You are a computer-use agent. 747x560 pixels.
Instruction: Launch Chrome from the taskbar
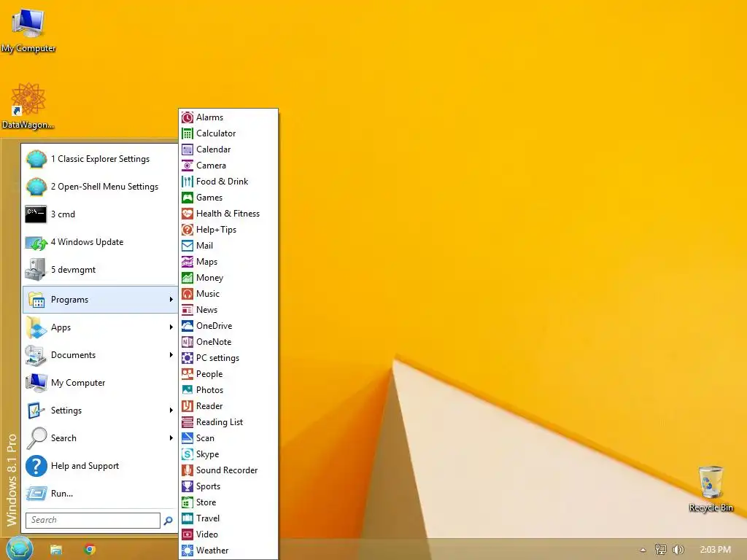[90, 550]
